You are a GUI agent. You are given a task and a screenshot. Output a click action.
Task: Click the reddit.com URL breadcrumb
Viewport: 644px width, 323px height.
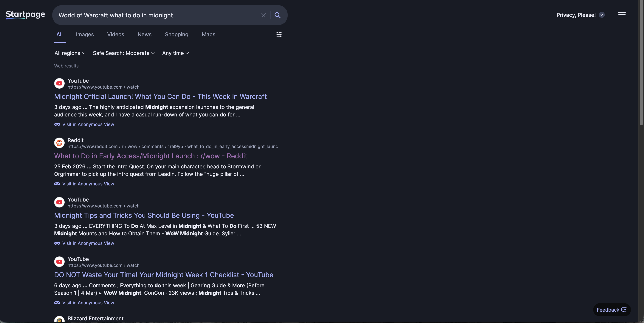point(173,146)
